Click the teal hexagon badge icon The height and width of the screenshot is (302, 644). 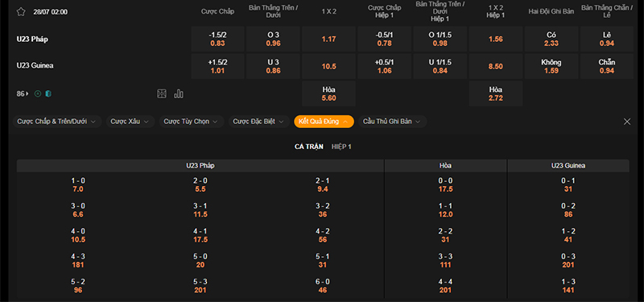[x=48, y=93]
